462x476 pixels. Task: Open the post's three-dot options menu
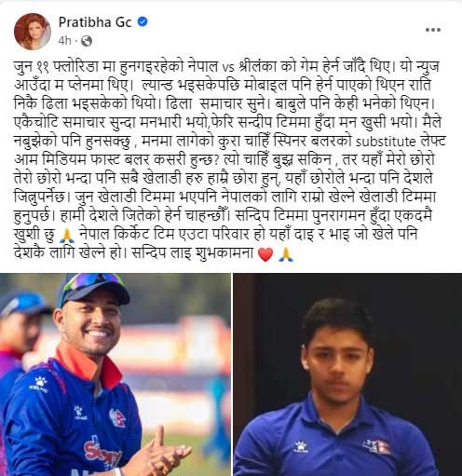click(x=433, y=30)
